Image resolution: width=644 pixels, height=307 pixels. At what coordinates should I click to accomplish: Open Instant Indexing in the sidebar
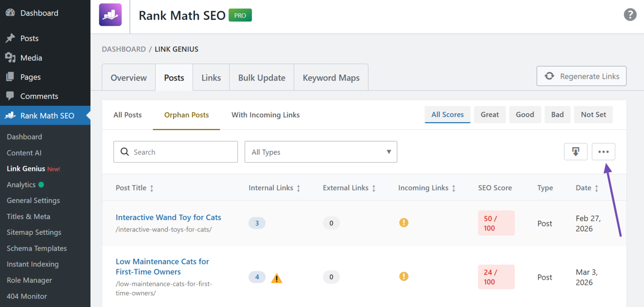[33, 264]
